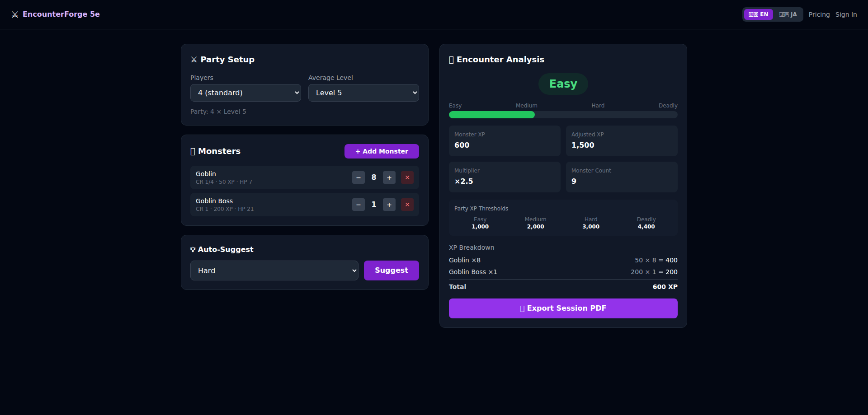Screen dimensions: 868x415
Task: Click 'CR 1/4 · 50 XP · HP 7' text
Action: point(224,182)
